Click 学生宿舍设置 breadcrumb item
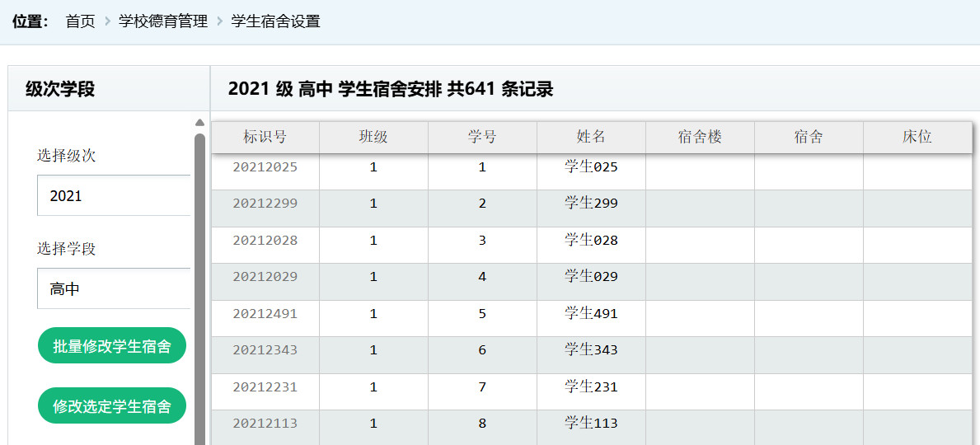 (275, 21)
